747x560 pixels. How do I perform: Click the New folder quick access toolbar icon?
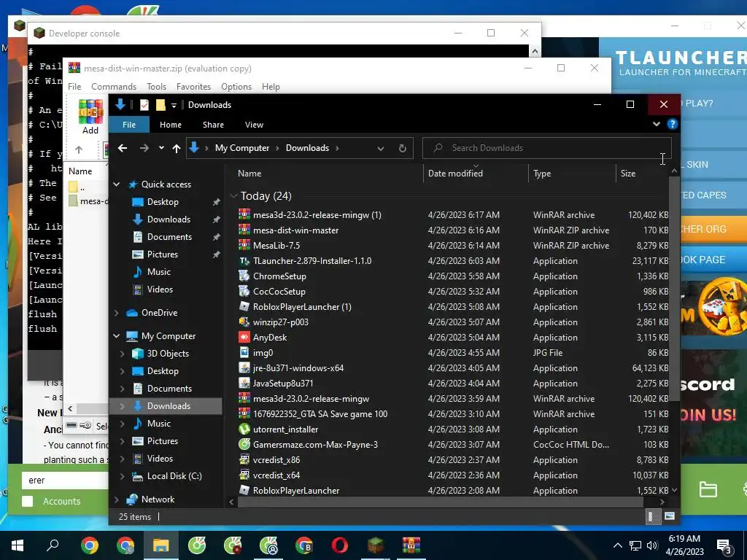click(x=160, y=105)
